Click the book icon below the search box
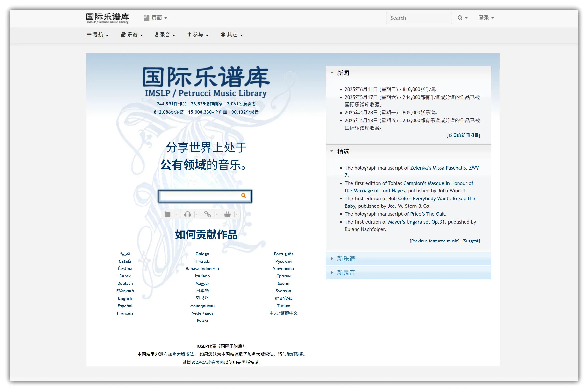 tap(168, 214)
